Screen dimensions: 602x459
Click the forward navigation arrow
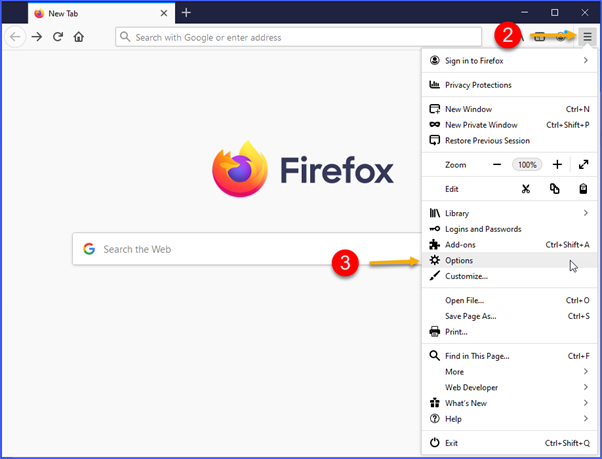[x=37, y=37]
